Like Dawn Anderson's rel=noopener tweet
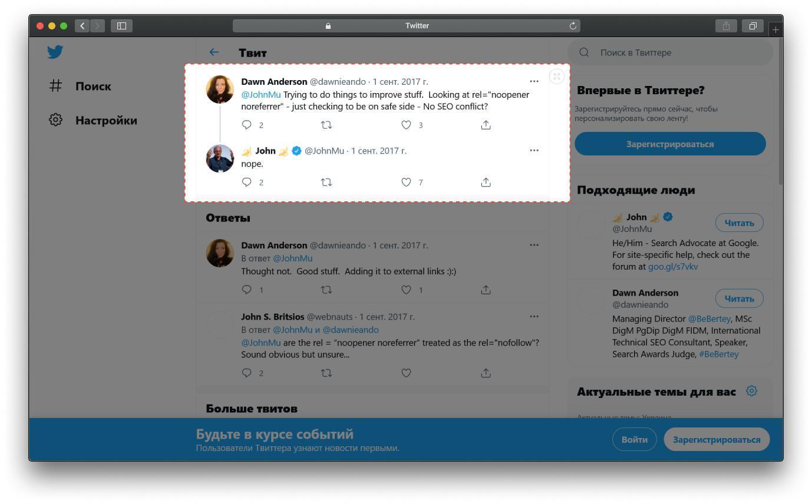The width and height of the screenshot is (812, 504). click(x=406, y=125)
